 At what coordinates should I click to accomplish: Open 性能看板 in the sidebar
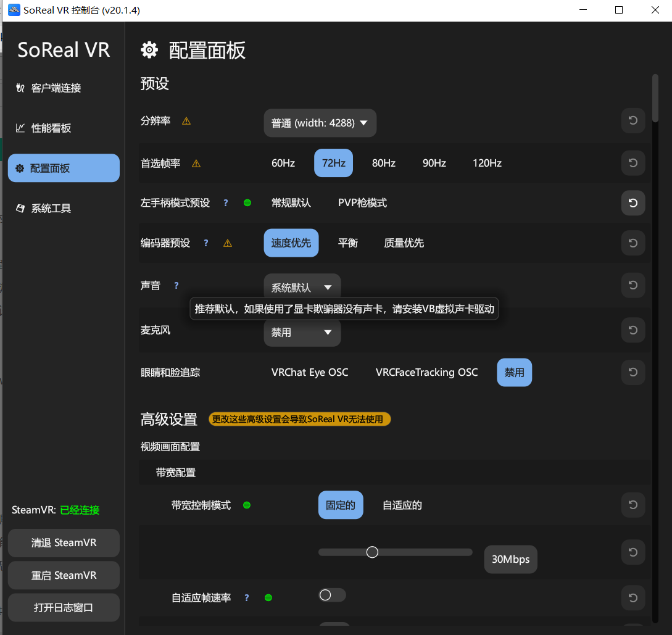click(64, 128)
